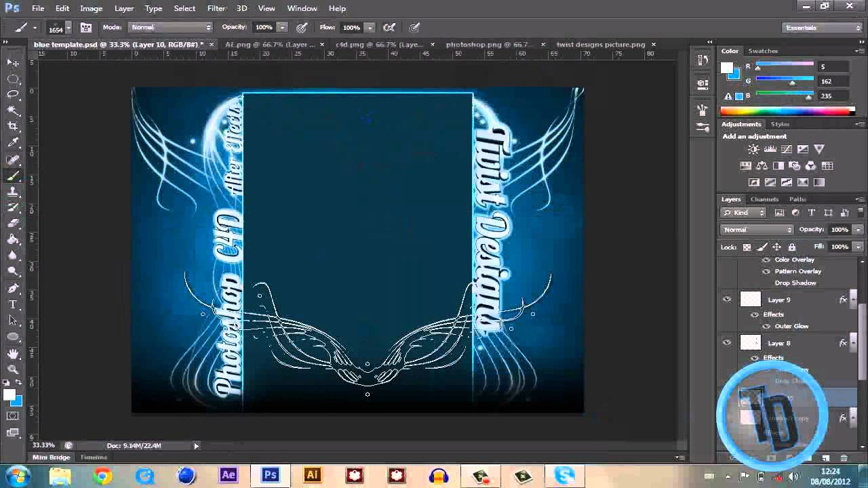Select the Eraser tool
Screen dimensions: 868x488
13,223
